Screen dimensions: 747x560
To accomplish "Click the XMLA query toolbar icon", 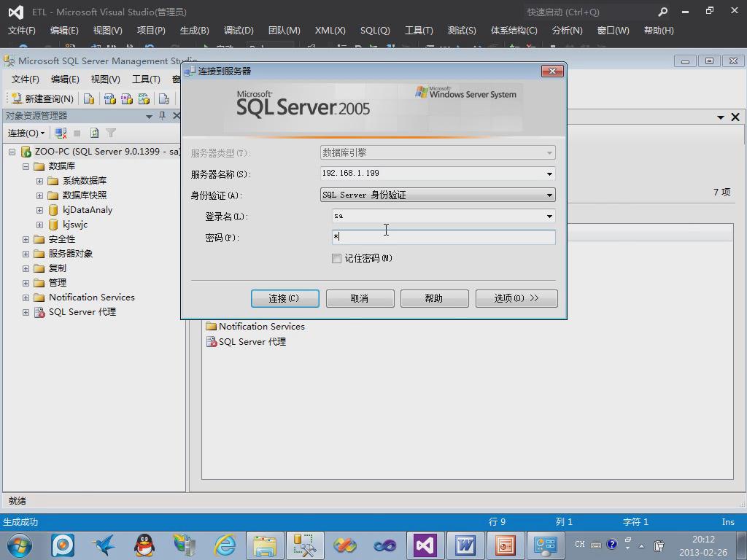I will pyautogui.click(x=144, y=98).
